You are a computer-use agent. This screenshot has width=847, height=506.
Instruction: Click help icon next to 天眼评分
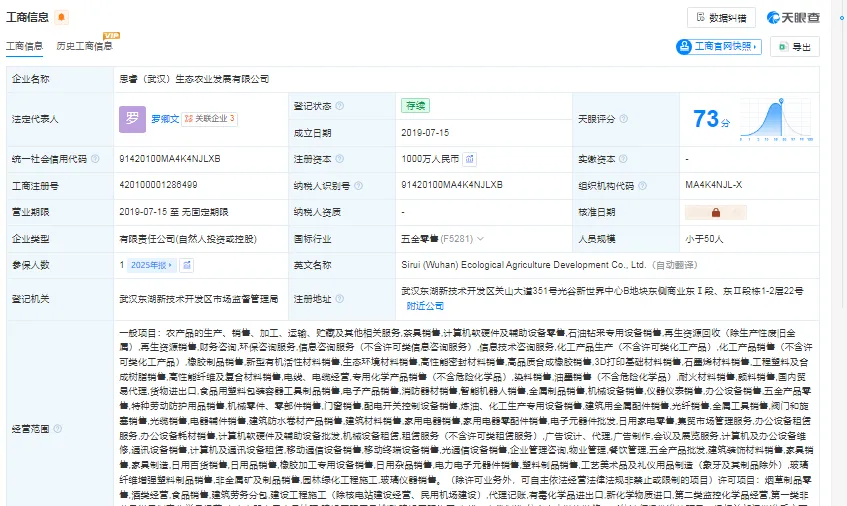pos(623,119)
